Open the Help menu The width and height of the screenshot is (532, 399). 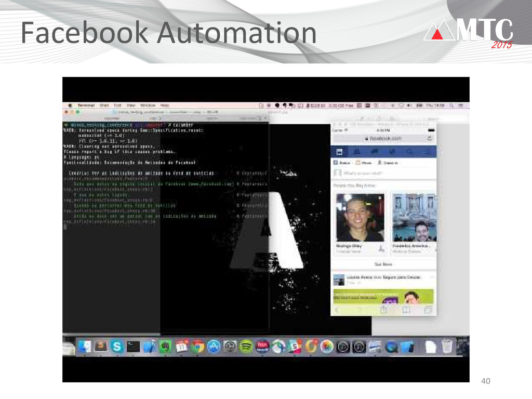(x=165, y=105)
